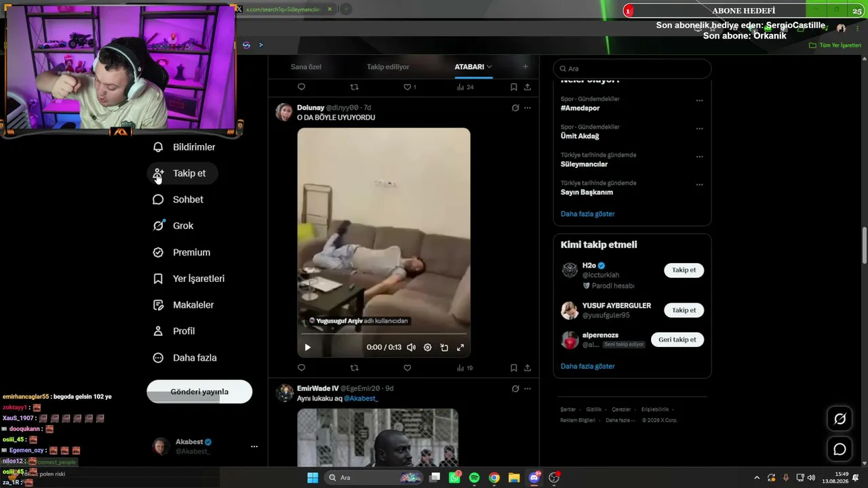The image size is (868, 488).
Task: Click Gönderi yayınla post button
Action: [199, 392]
